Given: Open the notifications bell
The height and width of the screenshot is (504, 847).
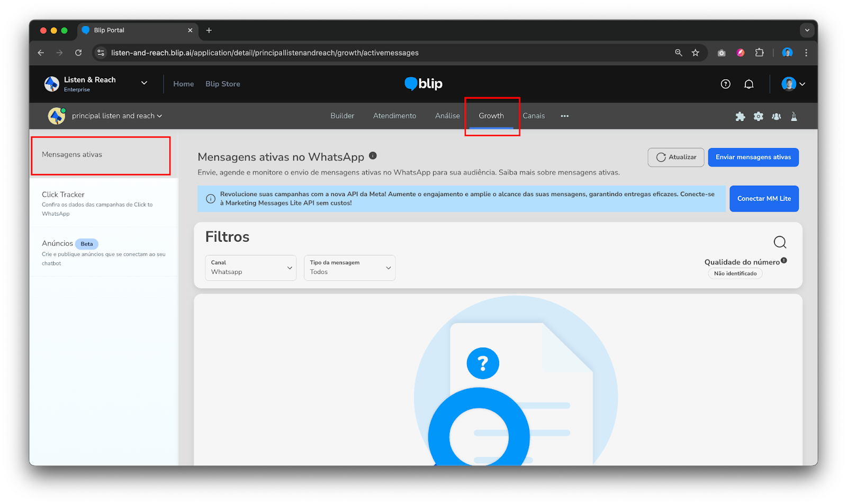Looking at the screenshot, I should coord(749,84).
